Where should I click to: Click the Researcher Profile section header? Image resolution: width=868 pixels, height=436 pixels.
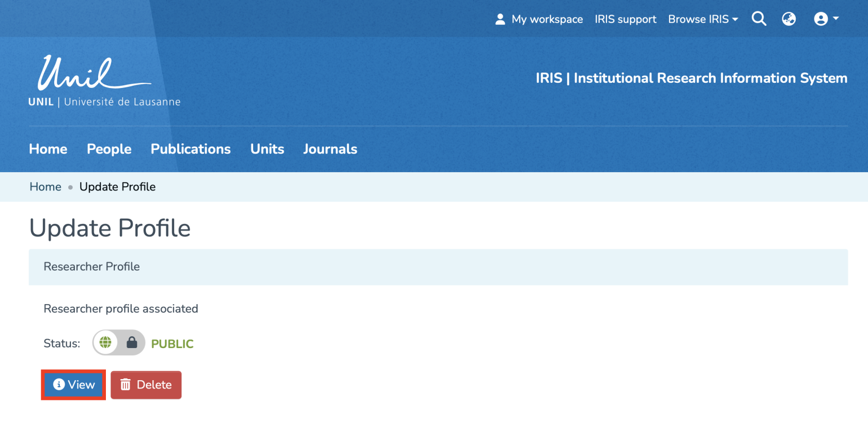(91, 266)
